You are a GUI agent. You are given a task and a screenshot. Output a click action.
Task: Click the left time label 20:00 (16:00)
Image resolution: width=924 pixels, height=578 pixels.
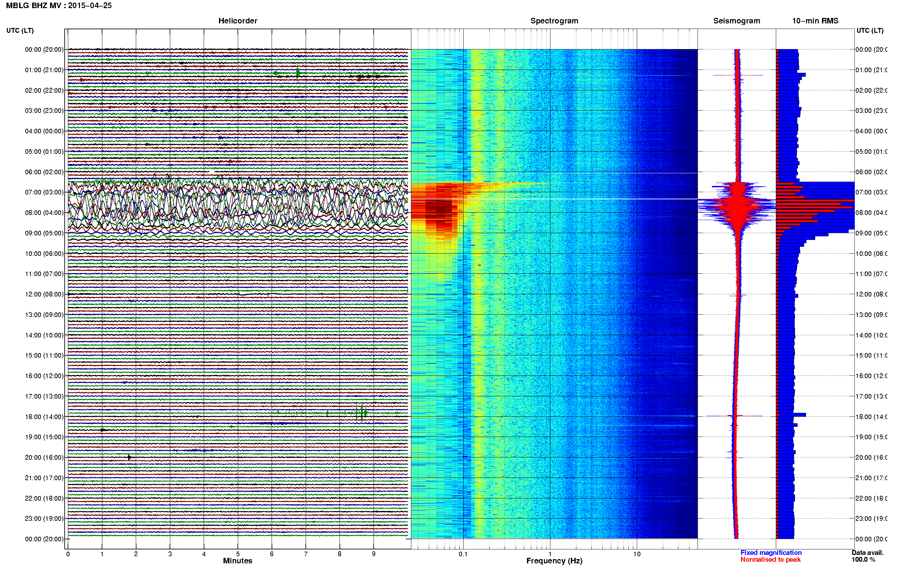coord(44,458)
